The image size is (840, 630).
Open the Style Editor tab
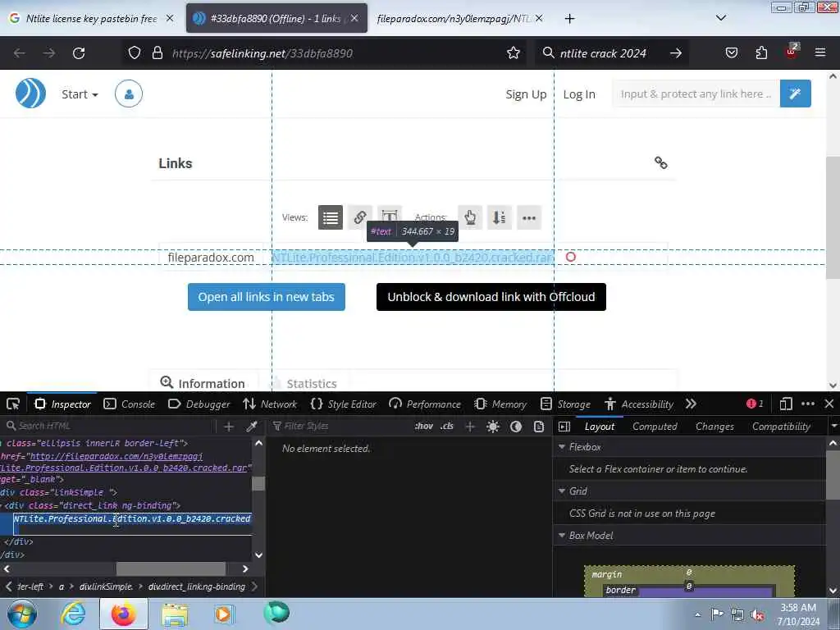coord(344,404)
